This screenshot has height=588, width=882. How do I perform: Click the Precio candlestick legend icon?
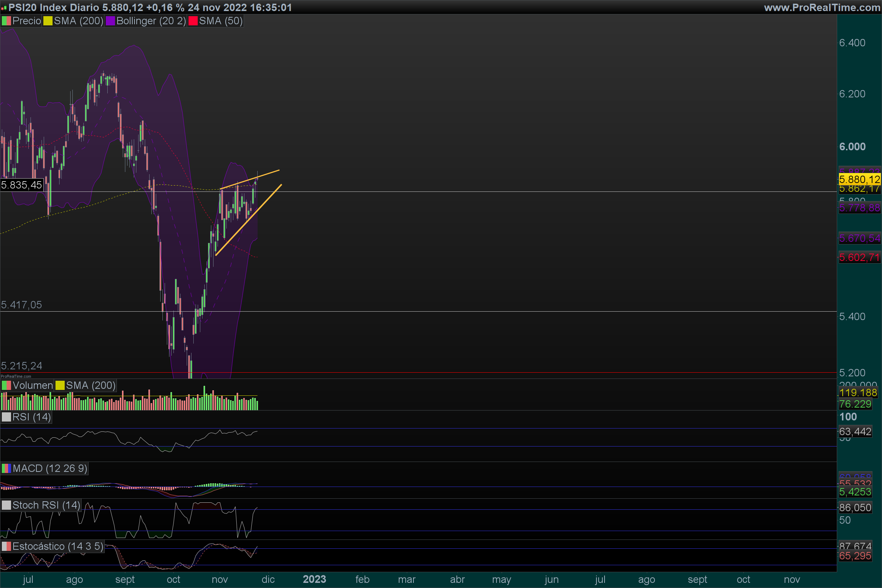point(6,21)
